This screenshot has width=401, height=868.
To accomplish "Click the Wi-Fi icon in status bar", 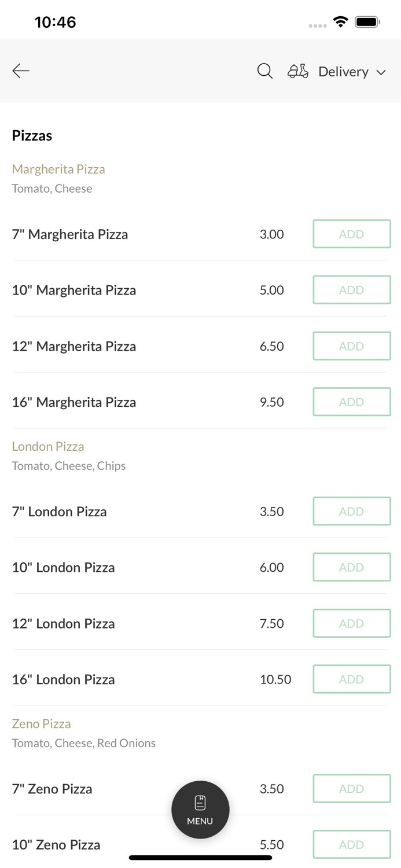I will (x=340, y=21).
